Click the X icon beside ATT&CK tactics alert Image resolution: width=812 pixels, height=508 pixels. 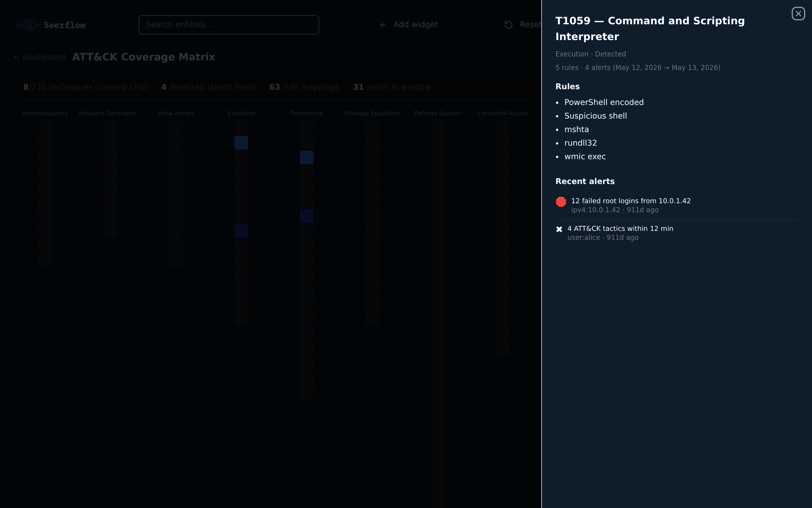559,229
